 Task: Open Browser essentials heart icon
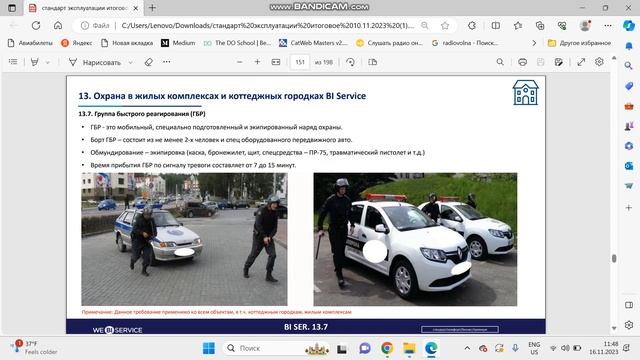click(x=562, y=25)
